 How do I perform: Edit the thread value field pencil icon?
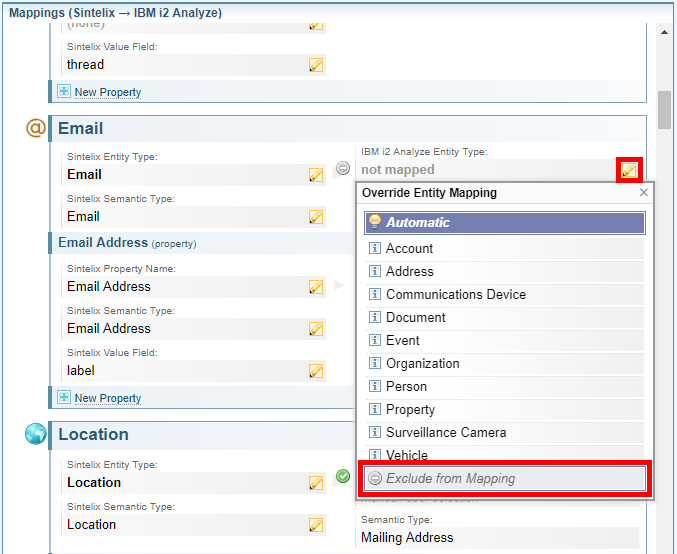[316, 65]
